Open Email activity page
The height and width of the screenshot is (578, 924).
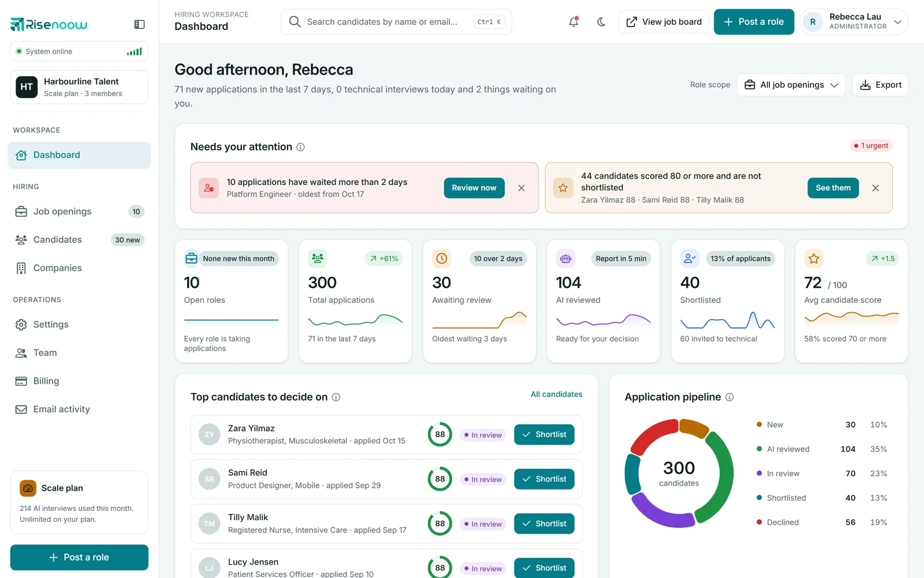79,409
